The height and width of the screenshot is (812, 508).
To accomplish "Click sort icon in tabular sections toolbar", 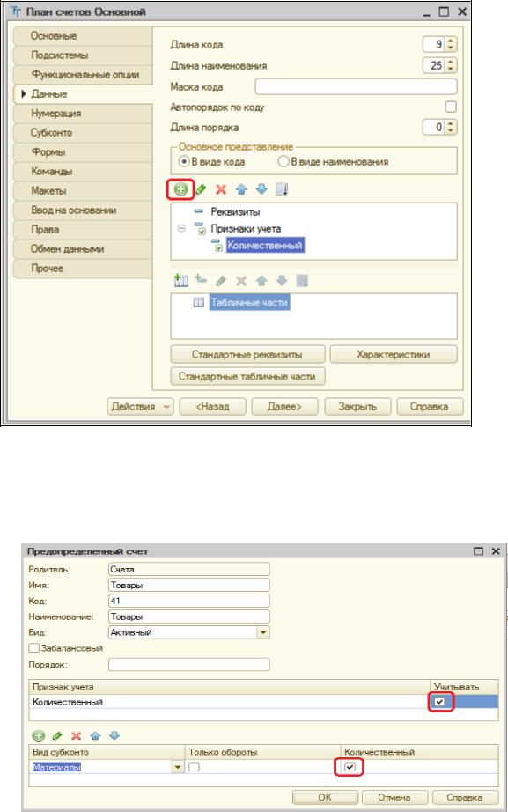I will click(302, 281).
